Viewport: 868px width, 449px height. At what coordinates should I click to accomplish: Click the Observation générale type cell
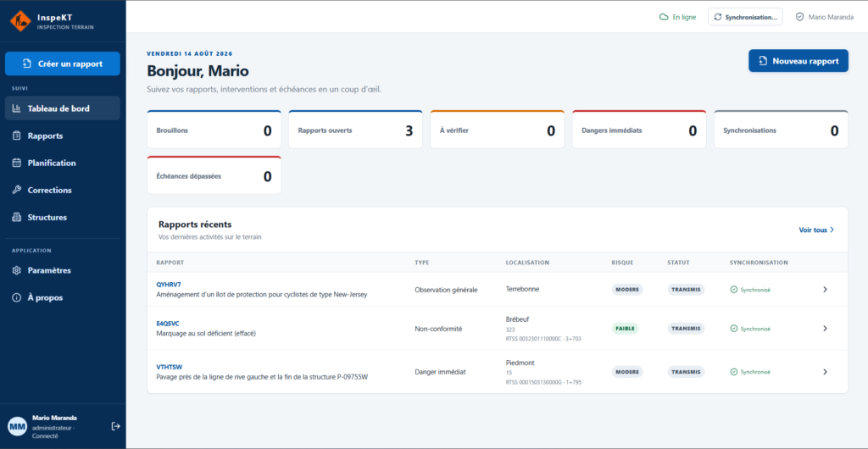click(x=446, y=290)
